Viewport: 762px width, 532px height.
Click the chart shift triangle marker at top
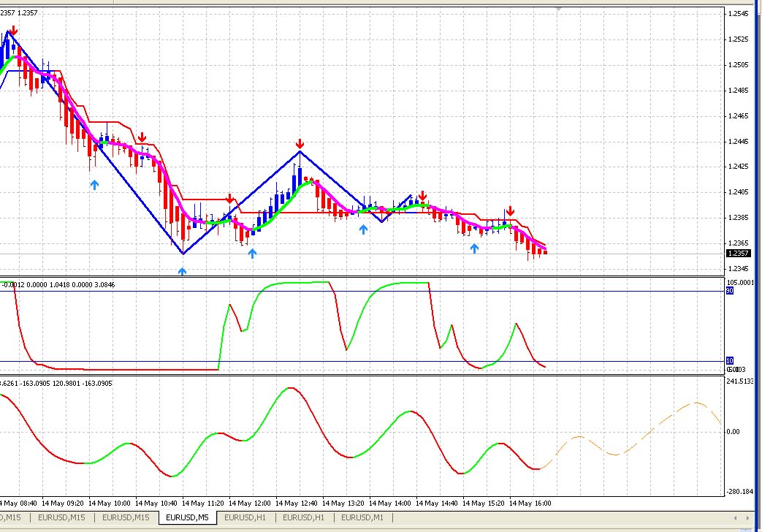[x=559, y=9]
